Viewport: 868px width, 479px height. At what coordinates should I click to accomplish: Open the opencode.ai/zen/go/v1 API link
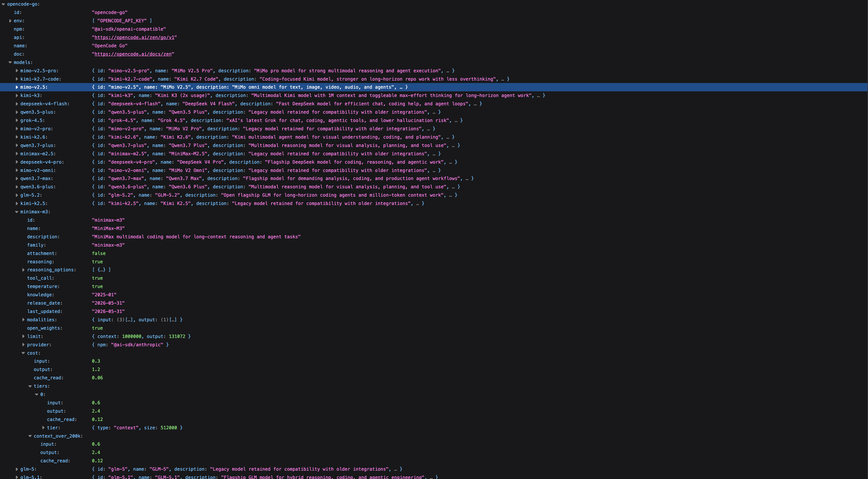[135, 37]
